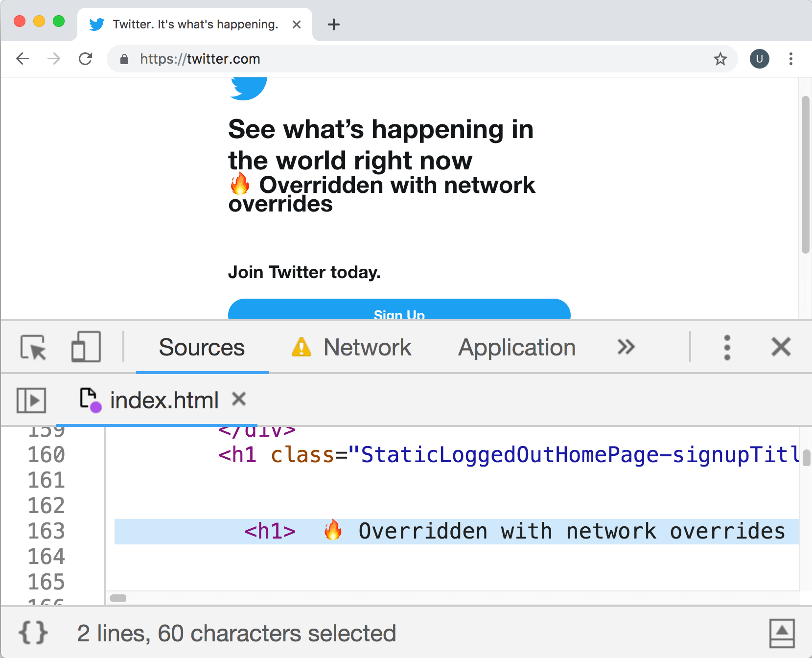The image size is (812, 658).
Task: Show the Sources navigator sidebar
Action: click(31, 400)
